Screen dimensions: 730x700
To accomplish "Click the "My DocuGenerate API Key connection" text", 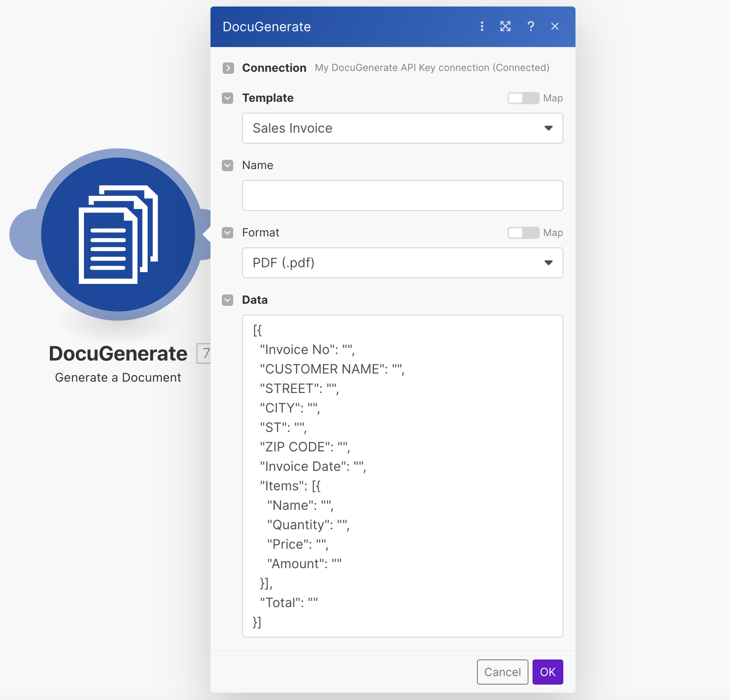I will 402,68.
